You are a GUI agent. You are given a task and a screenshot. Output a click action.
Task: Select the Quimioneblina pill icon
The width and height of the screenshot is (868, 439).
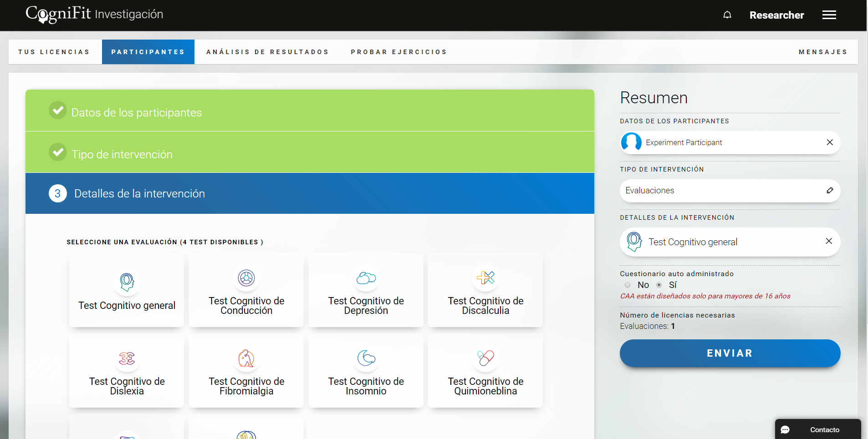click(x=485, y=358)
